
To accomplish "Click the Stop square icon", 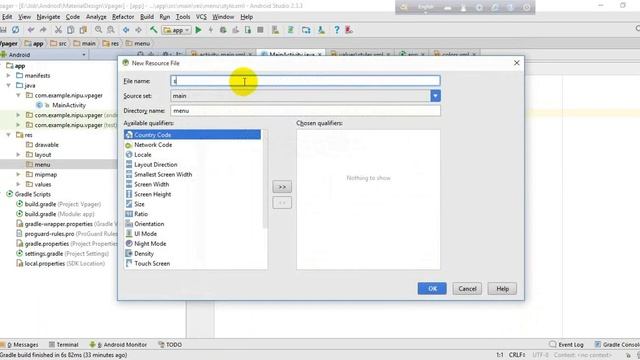I will pos(260,30).
